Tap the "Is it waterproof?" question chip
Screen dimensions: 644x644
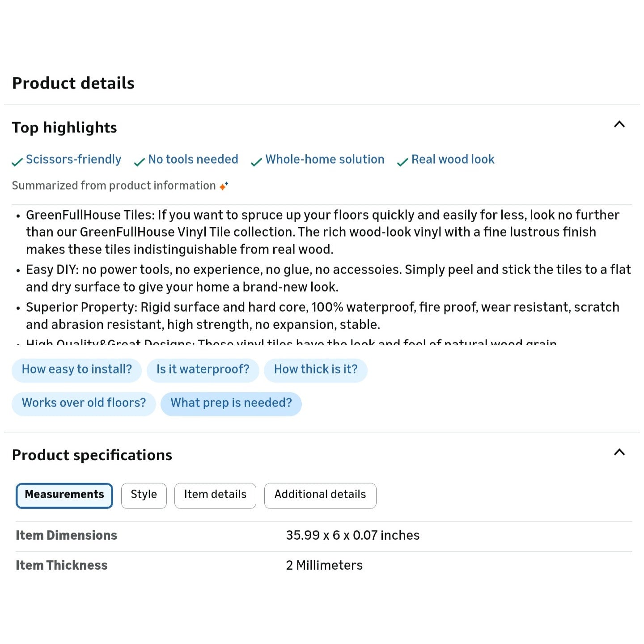click(203, 370)
